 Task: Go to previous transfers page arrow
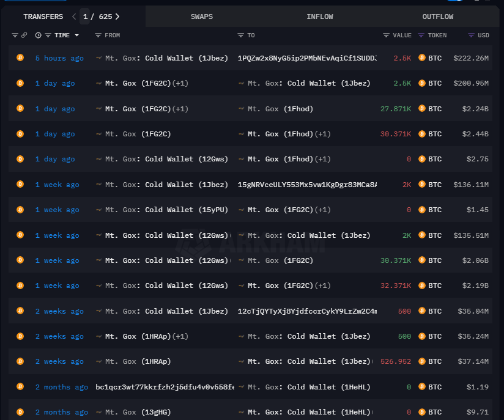(x=74, y=17)
